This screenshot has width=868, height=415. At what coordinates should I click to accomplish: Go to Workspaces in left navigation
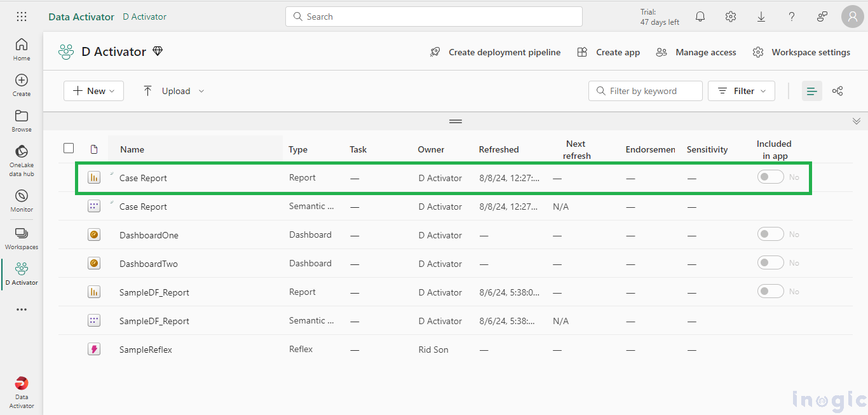click(22, 238)
